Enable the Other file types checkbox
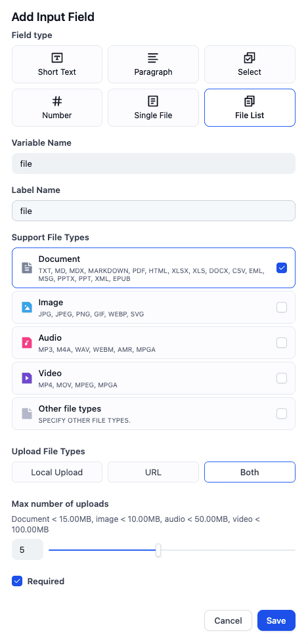 point(282,413)
